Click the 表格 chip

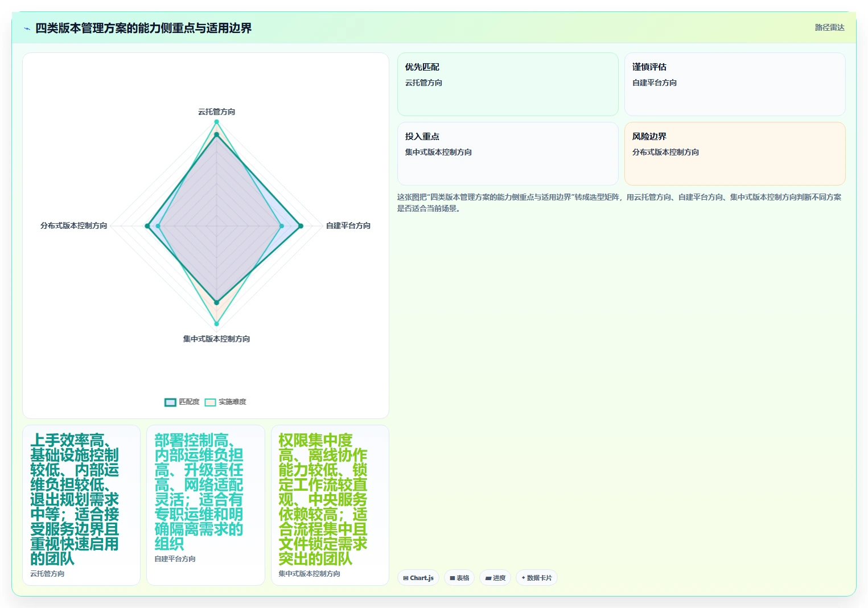459,578
